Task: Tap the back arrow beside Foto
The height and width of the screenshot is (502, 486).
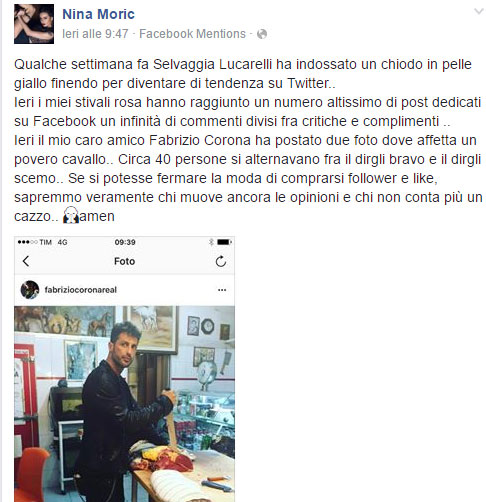Action: [x=26, y=261]
